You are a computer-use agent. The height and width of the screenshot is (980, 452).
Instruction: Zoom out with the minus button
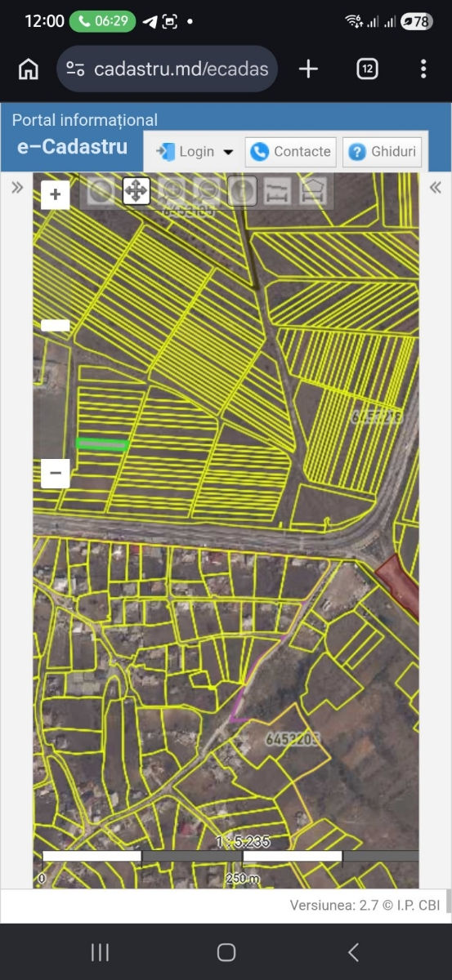56,473
